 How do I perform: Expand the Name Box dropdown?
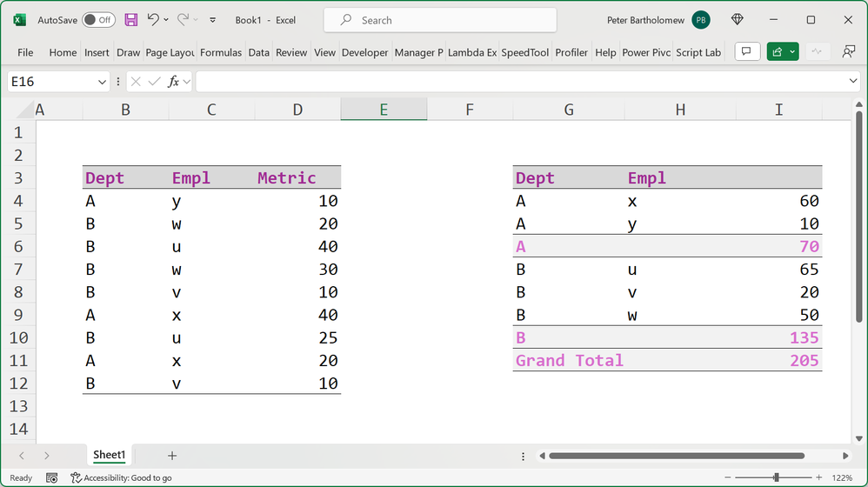pyautogui.click(x=102, y=82)
